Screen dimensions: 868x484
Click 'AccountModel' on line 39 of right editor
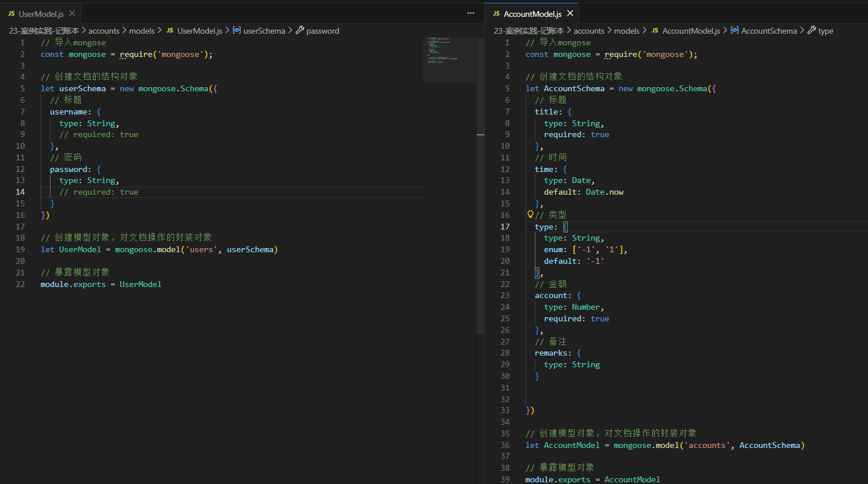(x=632, y=479)
